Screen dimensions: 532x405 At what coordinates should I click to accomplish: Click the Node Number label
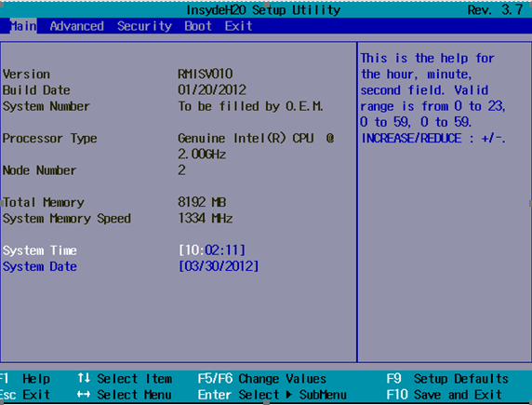click(39, 170)
